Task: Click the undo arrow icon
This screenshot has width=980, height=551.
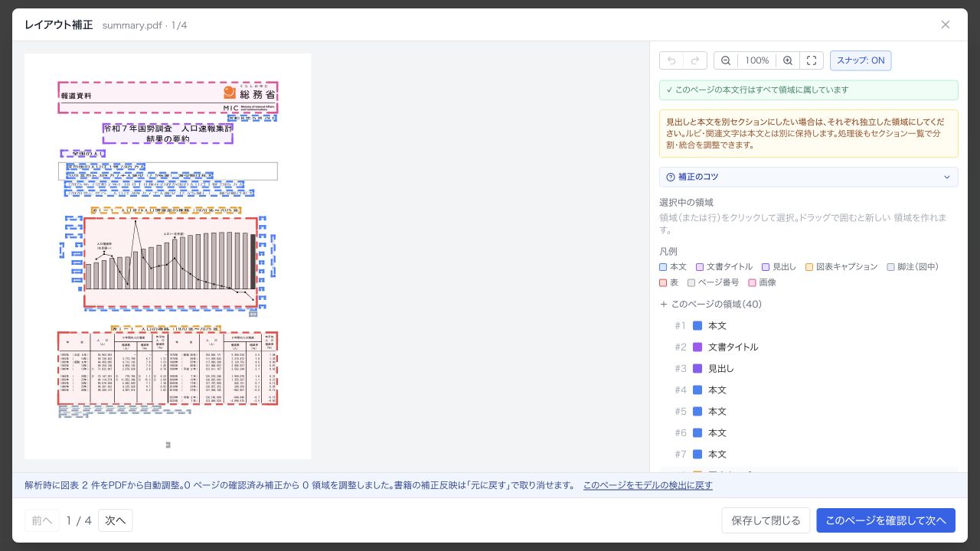Action: coord(671,60)
